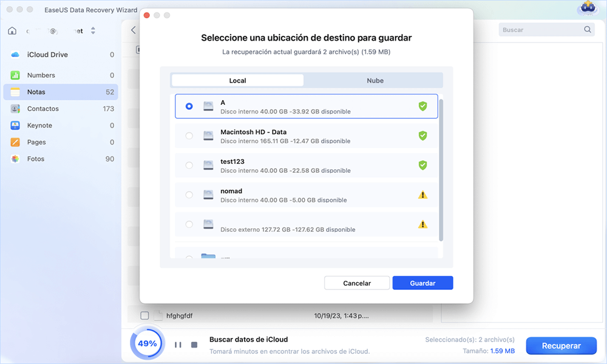Select the Local tab
This screenshot has width=607, height=364.
coord(237,81)
